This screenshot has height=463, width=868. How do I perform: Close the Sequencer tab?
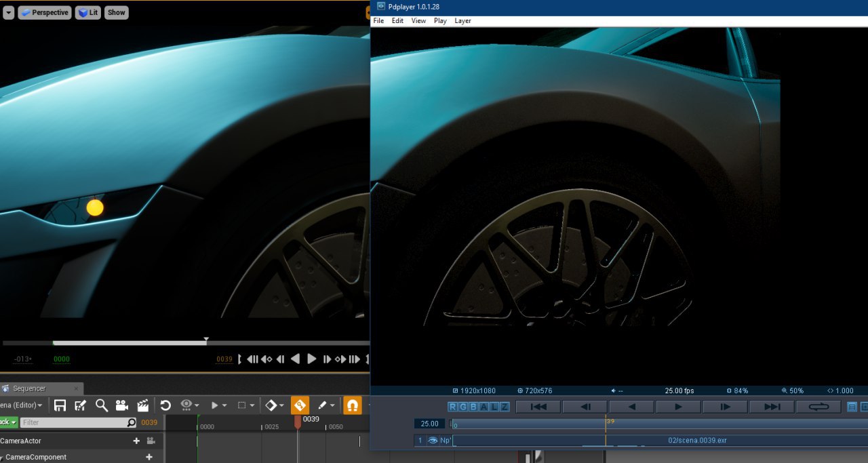tap(76, 388)
